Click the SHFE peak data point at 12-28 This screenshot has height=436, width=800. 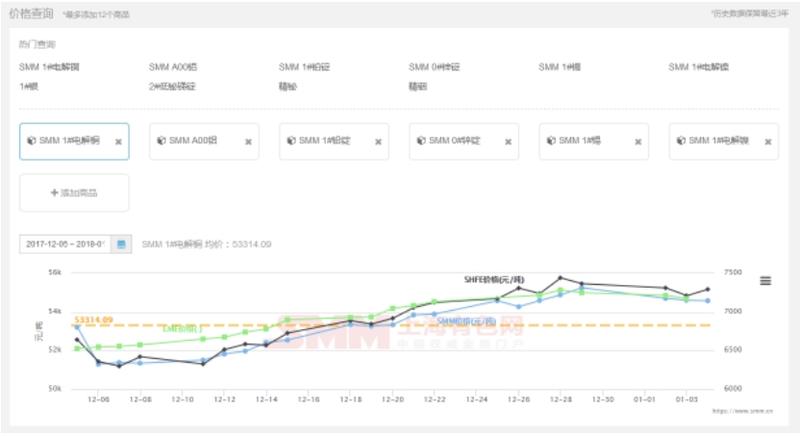pos(560,278)
